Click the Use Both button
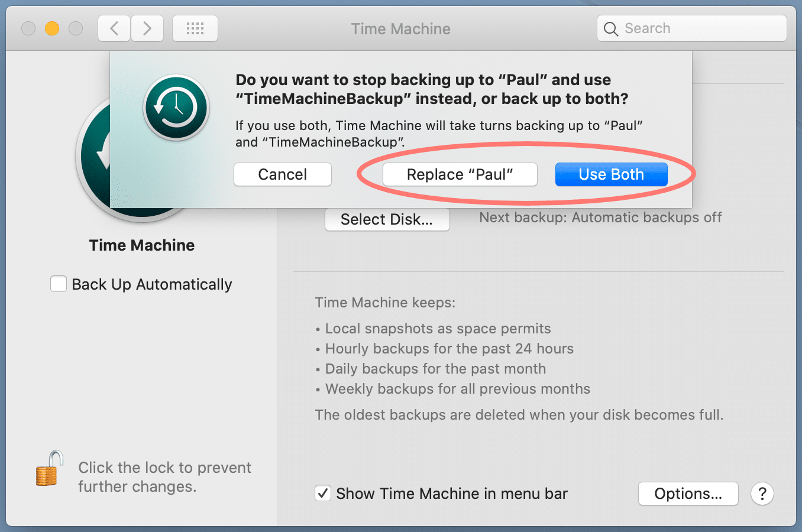Image resolution: width=802 pixels, height=532 pixels. coord(611,174)
